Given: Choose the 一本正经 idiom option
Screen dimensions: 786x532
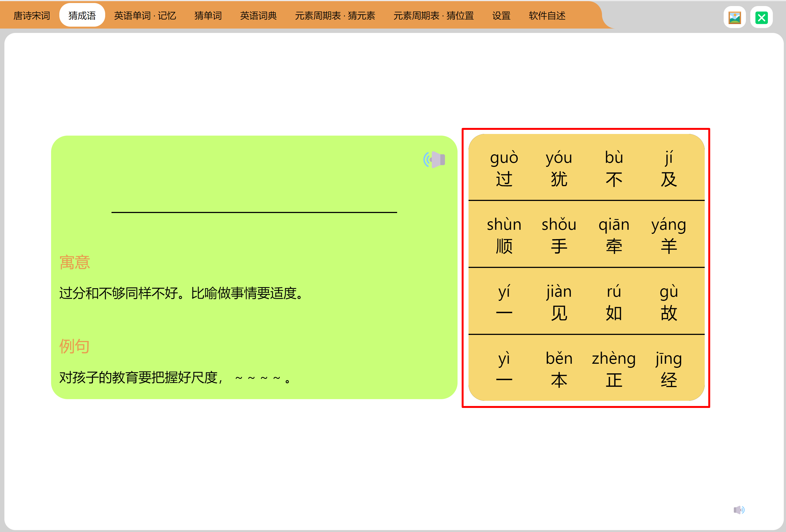Looking at the screenshot, I should point(586,368).
